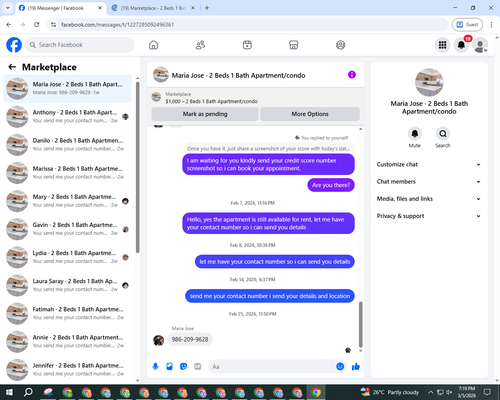Click the address bar URL
The height and width of the screenshot is (400, 500).
(x=117, y=25)
